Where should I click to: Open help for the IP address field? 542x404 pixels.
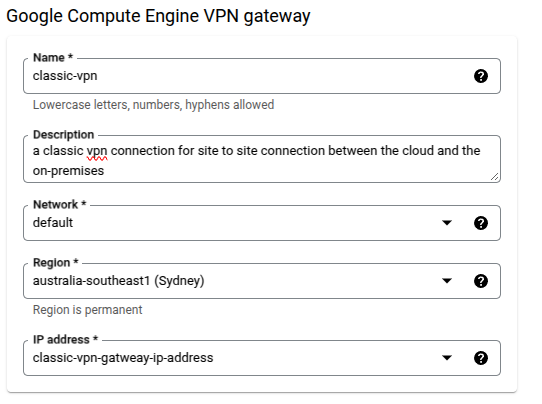pos(480,358)
